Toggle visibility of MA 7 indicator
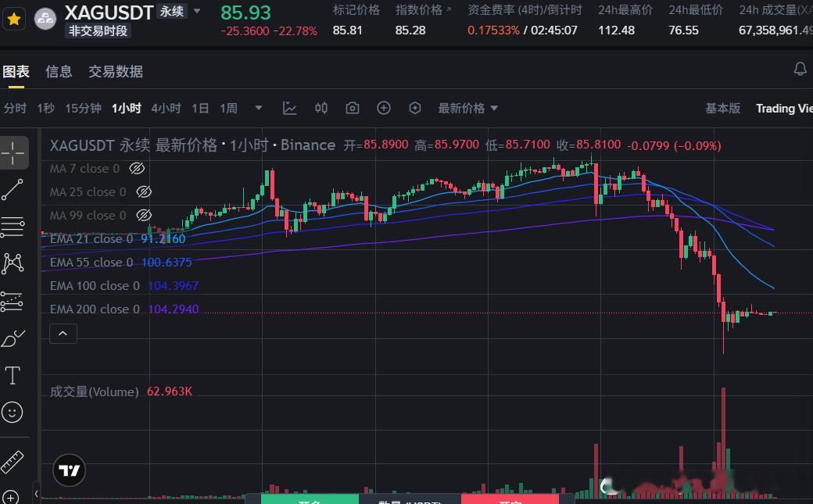Viewport: 813px width, 504px height. [137, 169]
